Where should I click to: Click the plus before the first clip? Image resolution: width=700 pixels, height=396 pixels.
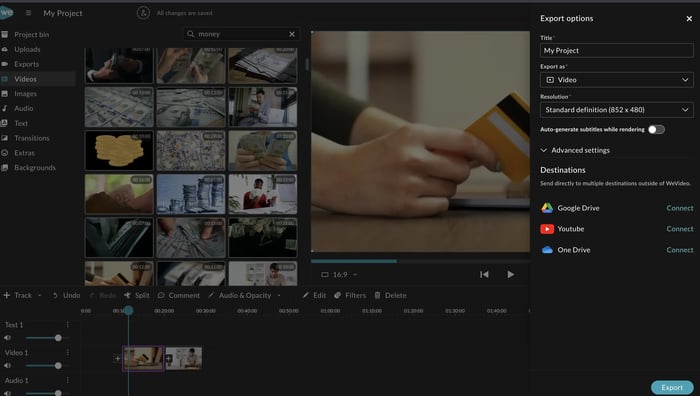[x=117, y=358]
